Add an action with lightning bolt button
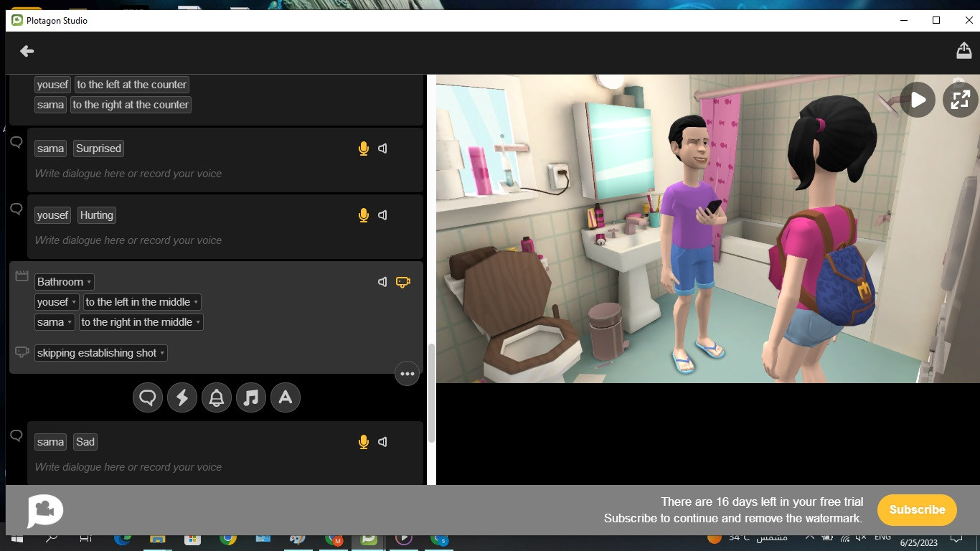980x551 pixels. point(182,397)
